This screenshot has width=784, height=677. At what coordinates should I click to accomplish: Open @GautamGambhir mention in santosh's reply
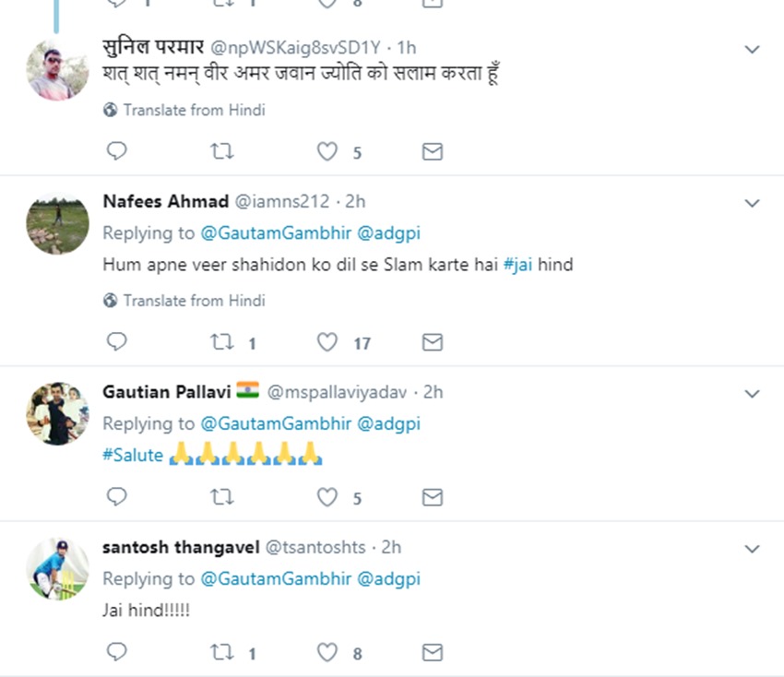click(276, 579)
